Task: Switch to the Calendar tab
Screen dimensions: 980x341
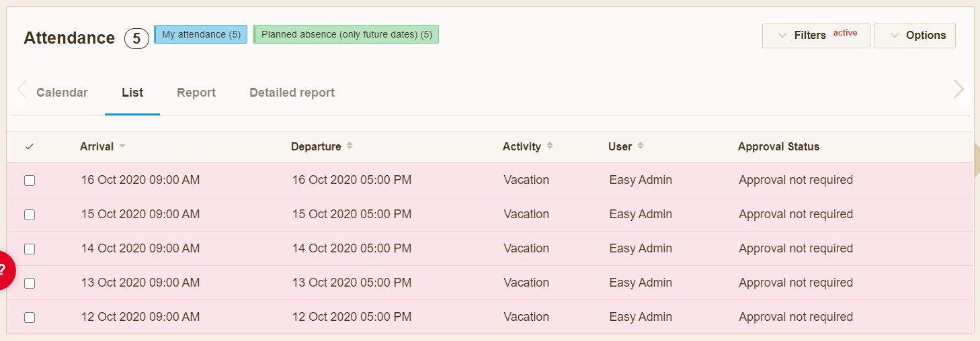Action: click(x=62, y=93)
